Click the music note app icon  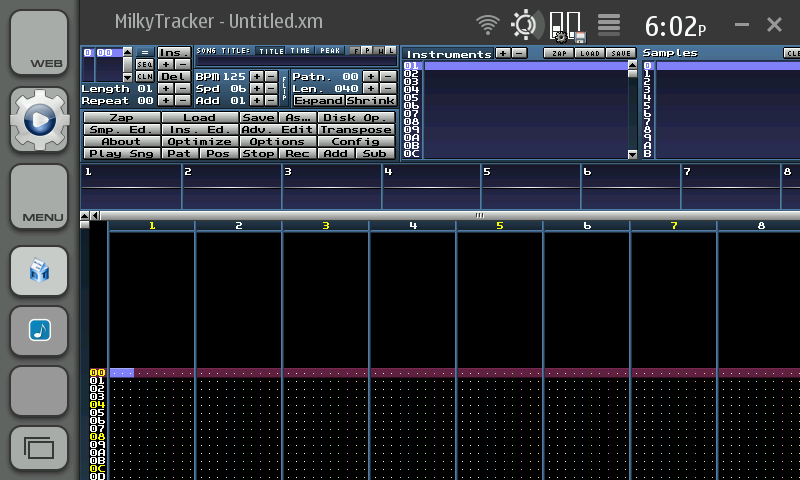[x=39, y=329]
